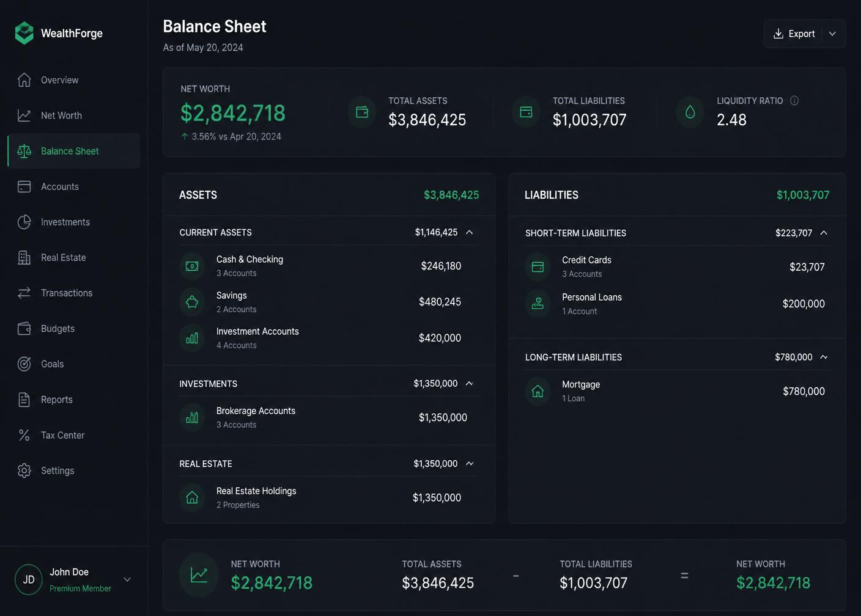
Task: Click the $223,707 short-term liabilities total
Action: coord(794,233)
